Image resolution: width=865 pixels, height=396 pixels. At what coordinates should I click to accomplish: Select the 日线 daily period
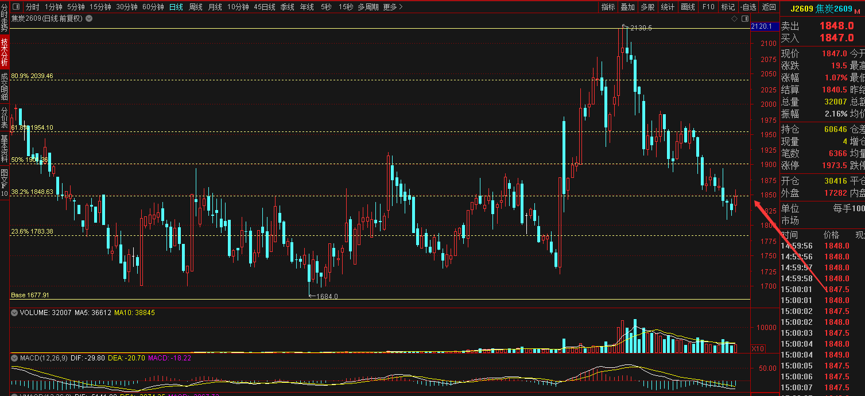point(176,7)
